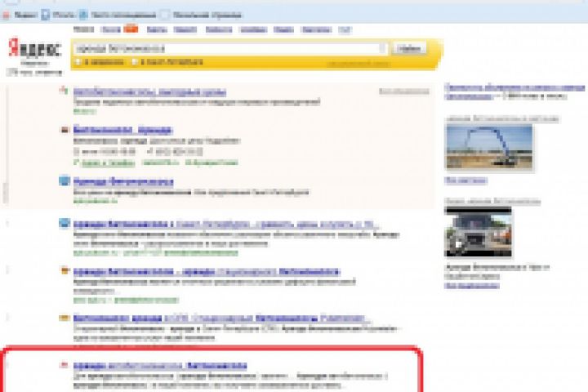Click the Yandex logo
This screenshot has width=588, height=392.
pos(35,49)
